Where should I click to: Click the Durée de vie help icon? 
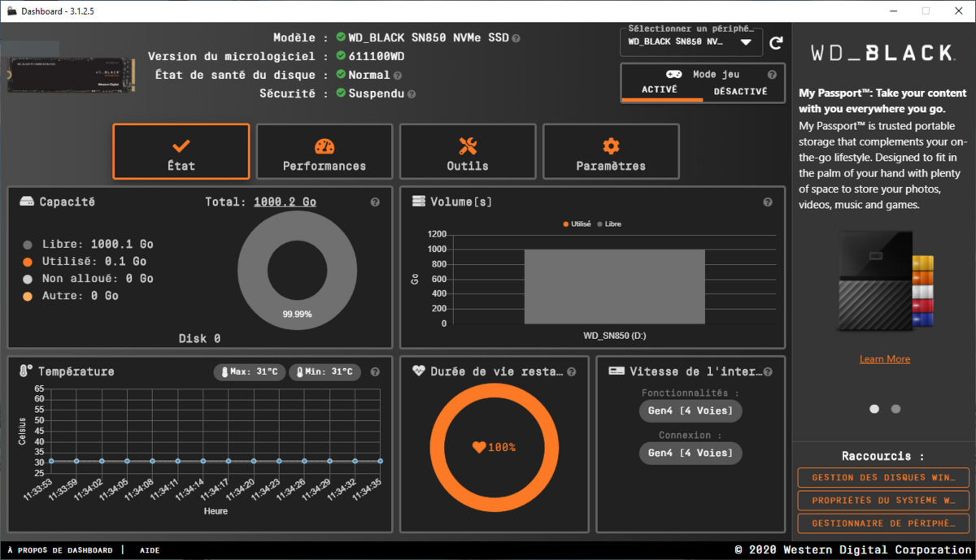[x=572, y=372]
